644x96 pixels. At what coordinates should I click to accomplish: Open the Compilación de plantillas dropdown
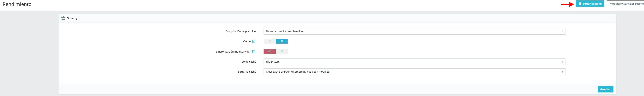point(414,31)
